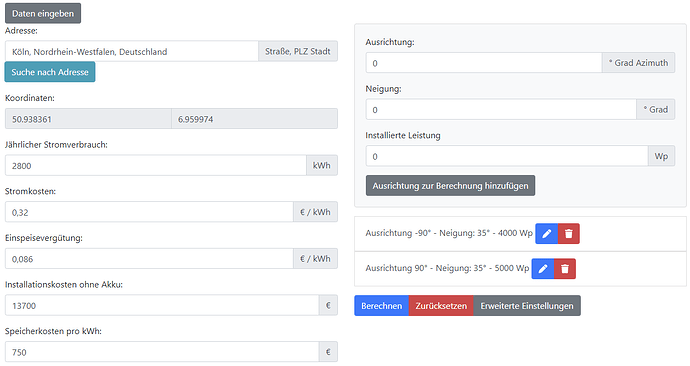690x366 pixels.
Task: Select the latitude field showing 50.938361
Action: (x=88, y=119)
